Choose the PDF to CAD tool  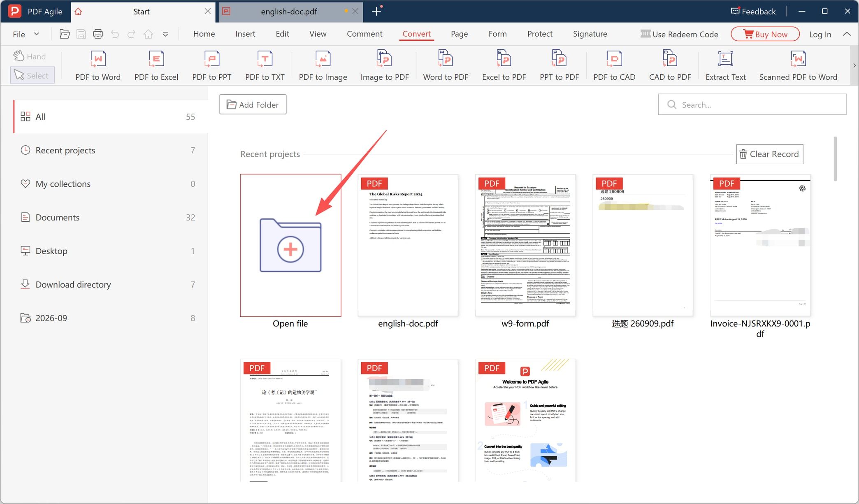pos(614,65)
